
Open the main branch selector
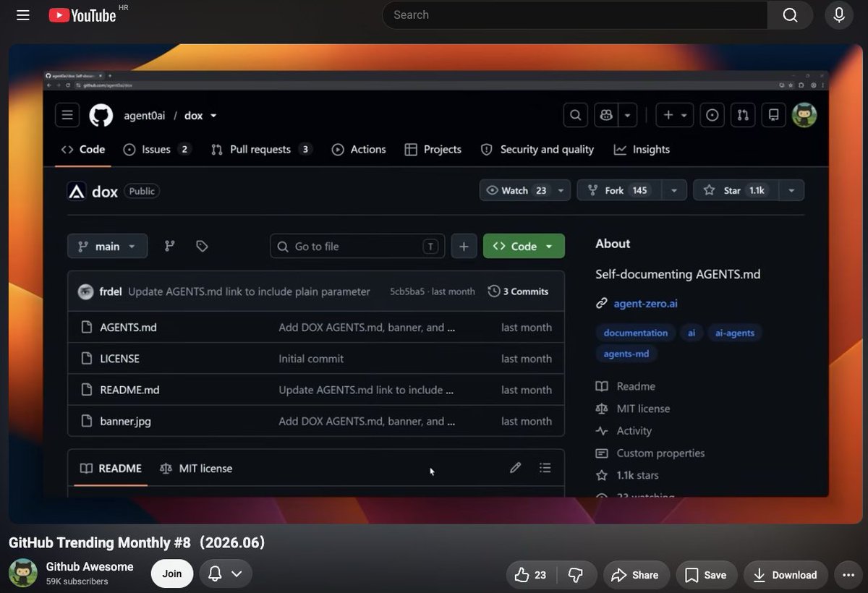pyautogui.click(x=108, y=246)
